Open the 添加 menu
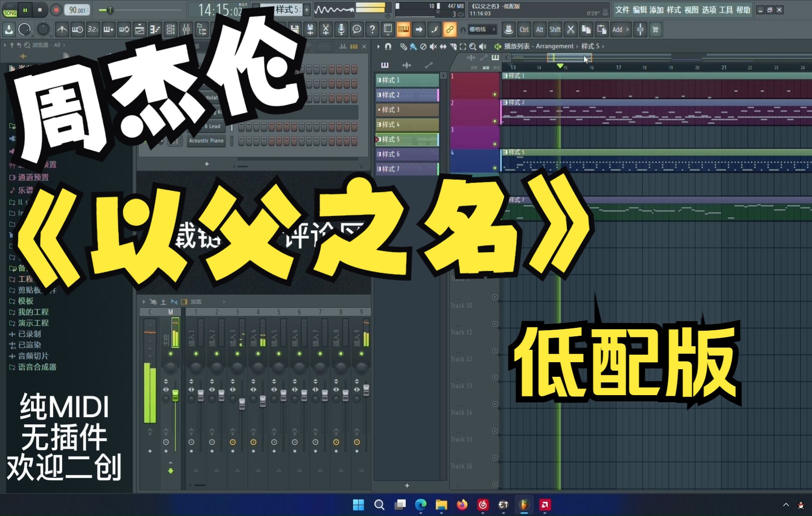The image size is (812, 516). tap(656, 10)
